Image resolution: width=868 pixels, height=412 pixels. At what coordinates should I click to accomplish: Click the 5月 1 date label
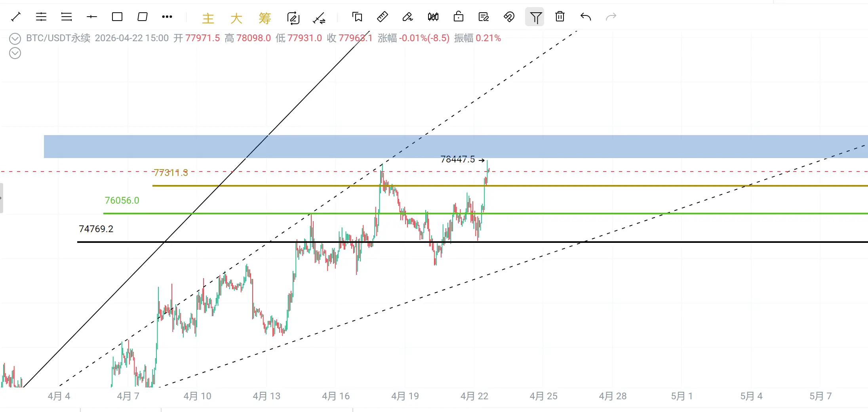(x=682, y=396)
